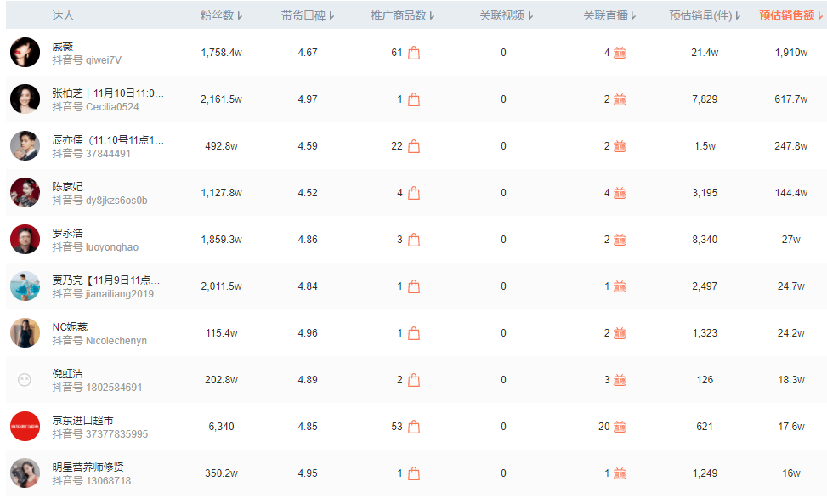Open shopping bag icon in 戚薇 row
The width and height of the screenshot is (827, 504).
pos(414,53)
